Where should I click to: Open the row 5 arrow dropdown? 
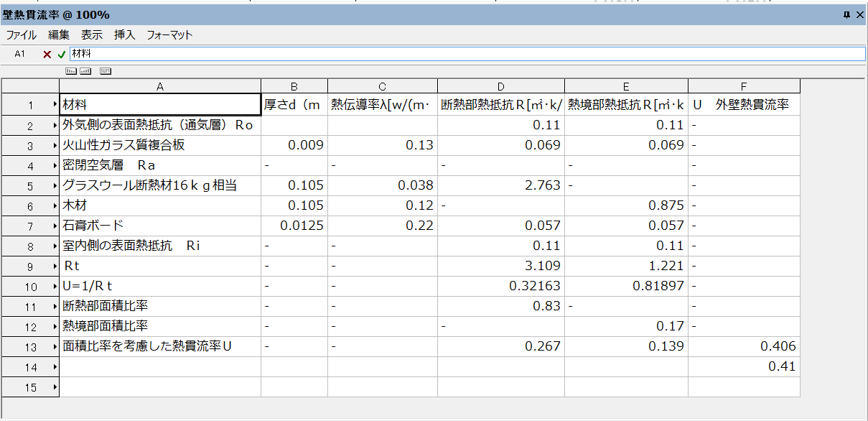click(x=55, y=186)
